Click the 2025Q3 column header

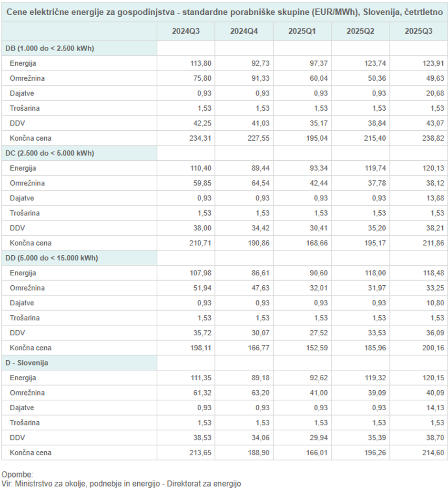(x=418, y=31)
